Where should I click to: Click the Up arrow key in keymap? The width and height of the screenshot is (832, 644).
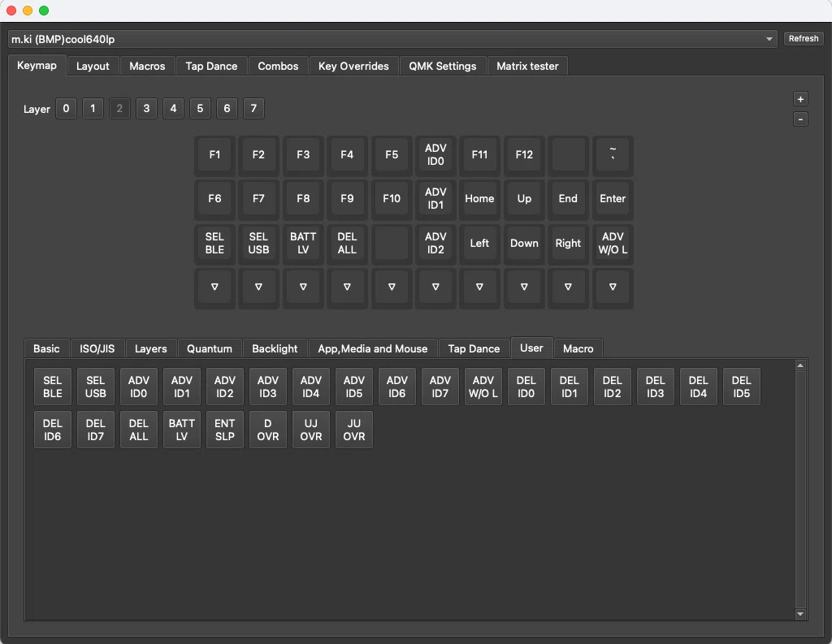(524, 199)
